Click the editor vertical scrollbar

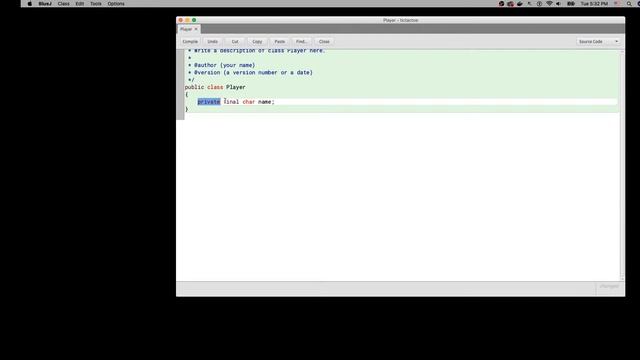tap(622, 165)
